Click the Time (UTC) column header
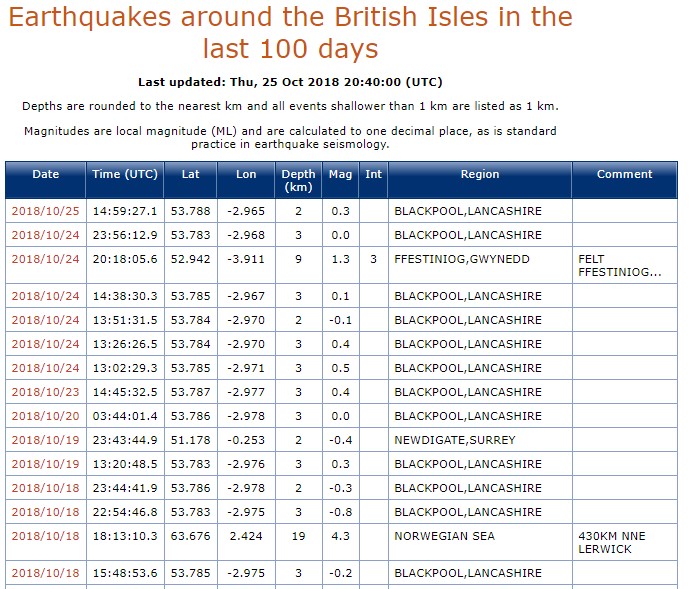689x589 pixels. click(x=125, y=174)
